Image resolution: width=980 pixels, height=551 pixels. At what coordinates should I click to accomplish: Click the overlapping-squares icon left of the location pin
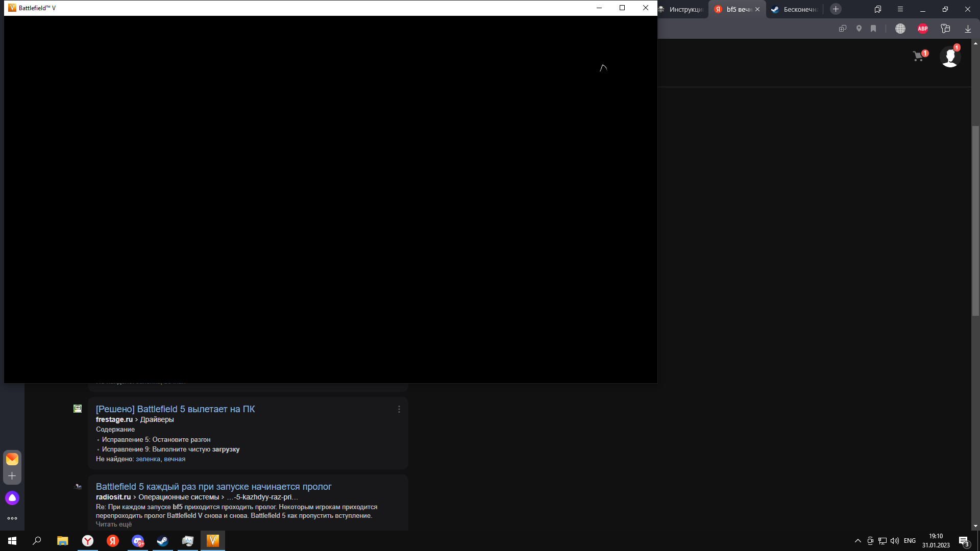tap(843, 29)
